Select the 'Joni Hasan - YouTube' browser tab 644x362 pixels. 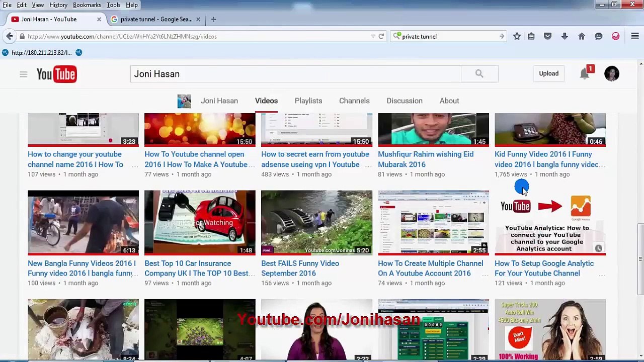point(56,19)
